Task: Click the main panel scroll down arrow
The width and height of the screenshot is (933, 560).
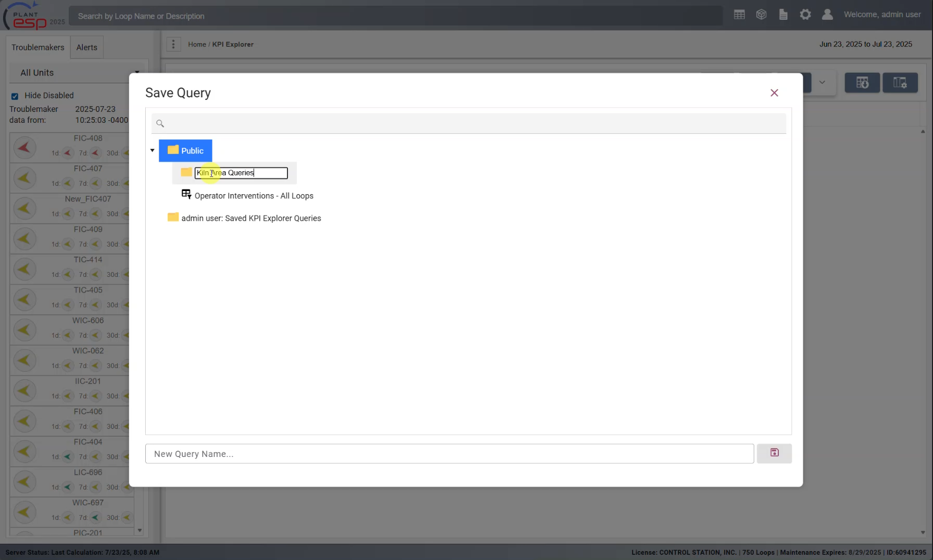Action: coord(923,532)
